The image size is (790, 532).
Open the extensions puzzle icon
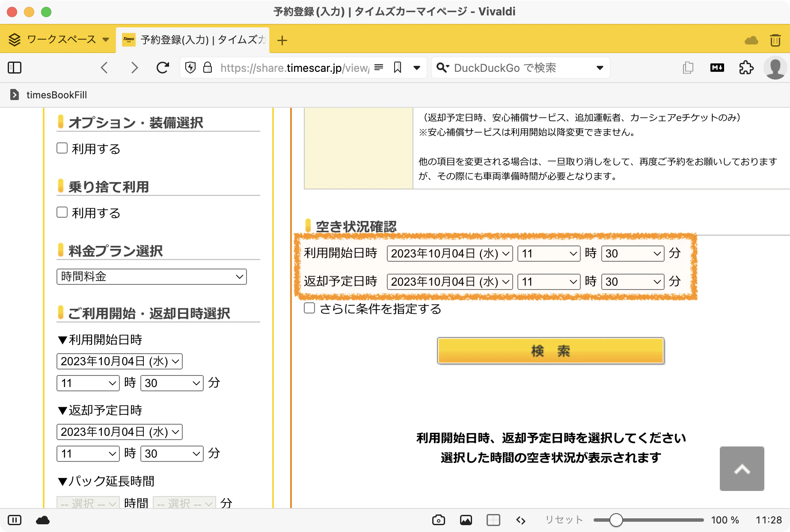click(x=746, y=68)
